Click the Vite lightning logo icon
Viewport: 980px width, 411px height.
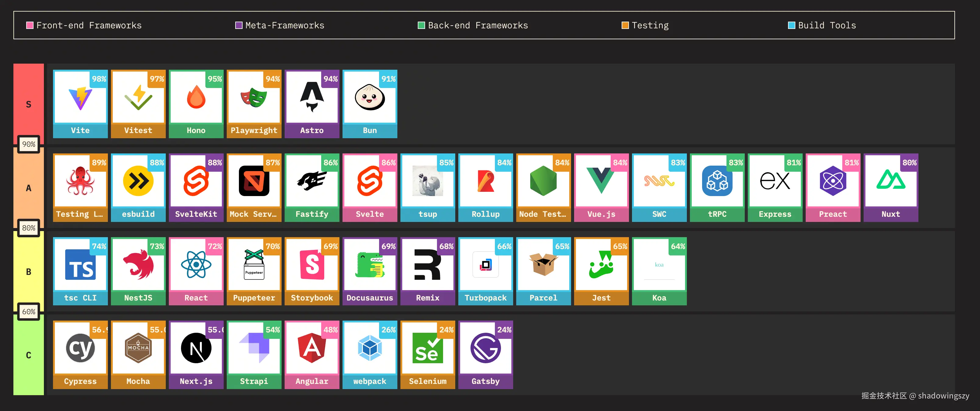pos(80,98)
